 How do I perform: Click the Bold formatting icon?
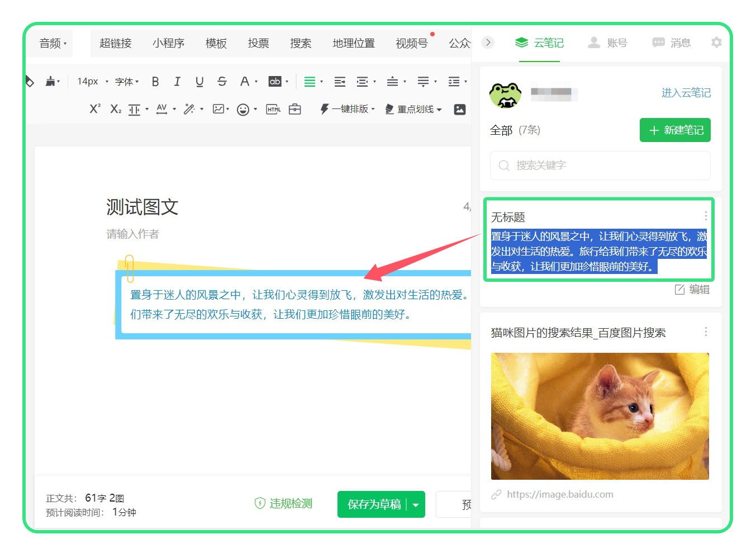[155, 82]
